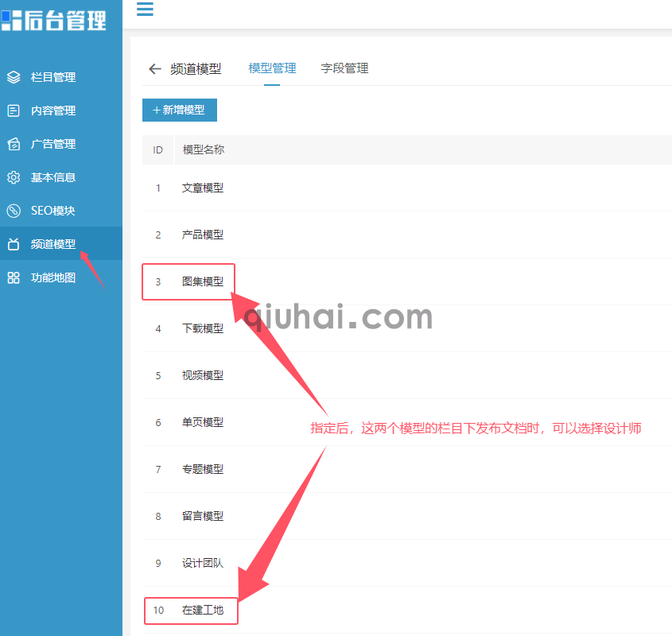Click the gear icon for 基本信息
This screenshot has height=636, width=672.
point(14,177)
